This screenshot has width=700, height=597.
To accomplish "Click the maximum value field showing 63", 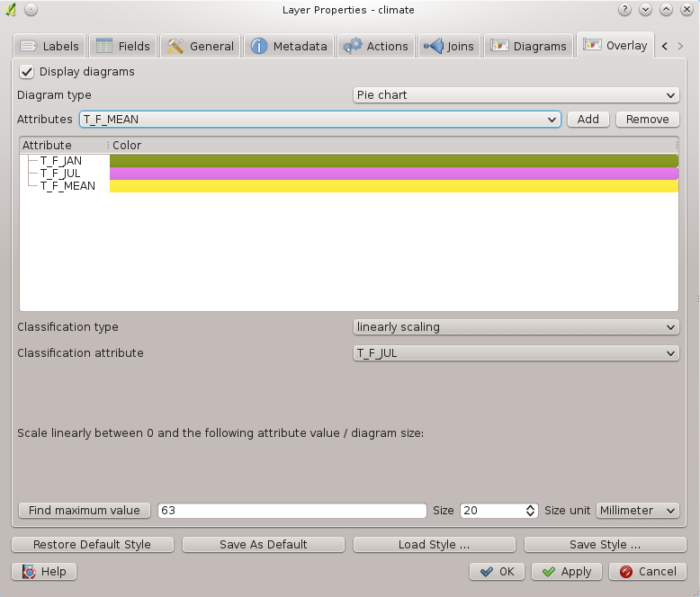I will pos(292,511).
